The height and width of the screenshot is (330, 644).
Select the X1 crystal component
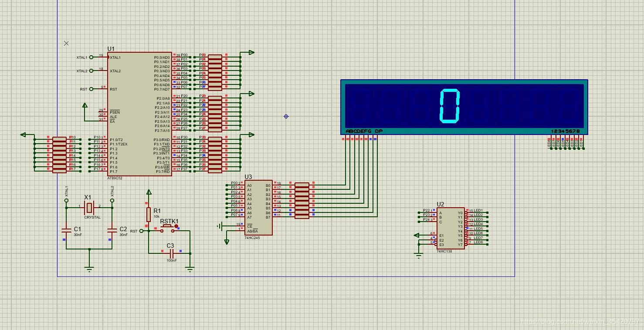point(89,207)
